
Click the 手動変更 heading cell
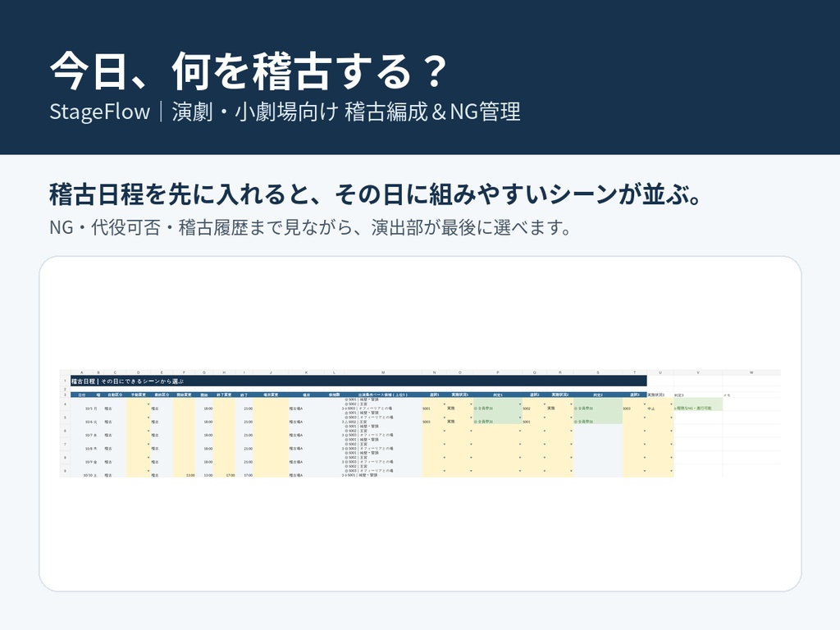(139, 395)
